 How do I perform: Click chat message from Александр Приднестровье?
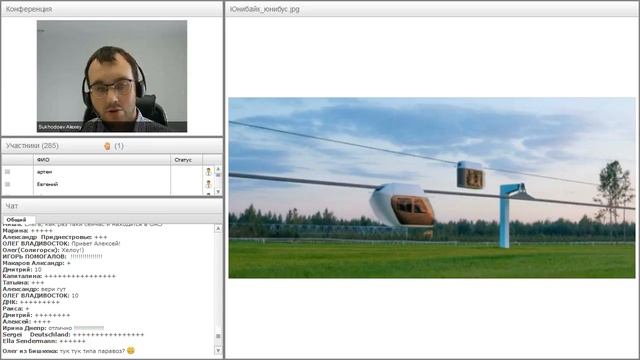click(x=55, y=237)
